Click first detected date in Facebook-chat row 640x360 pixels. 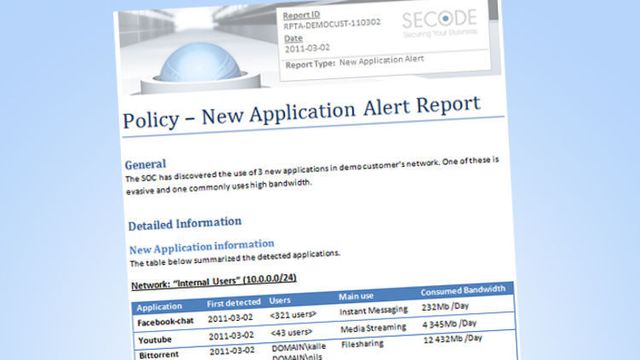coord(230,318)
